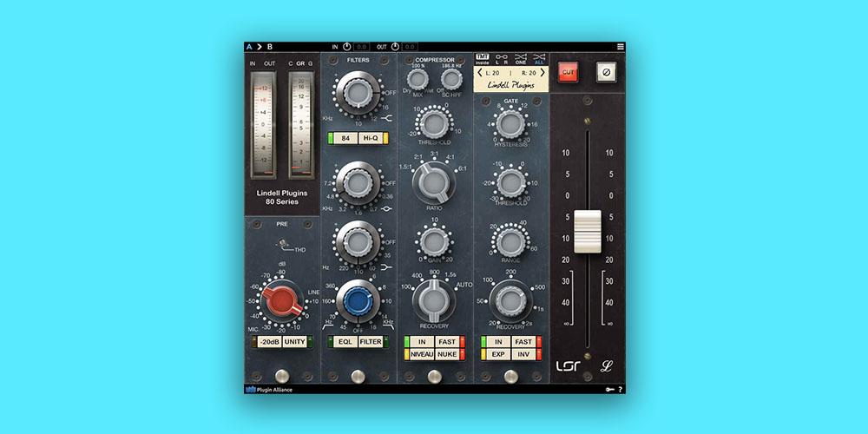868x434 pixels.
Task: Click the gate RECOVERY knob
Action: 510,301
